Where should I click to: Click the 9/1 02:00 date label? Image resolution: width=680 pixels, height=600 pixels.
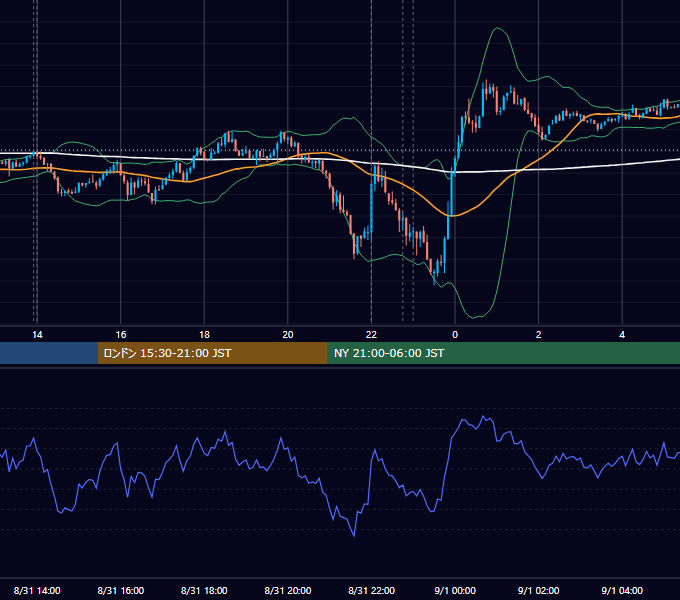pyautogui.click(x=539, y=590)
